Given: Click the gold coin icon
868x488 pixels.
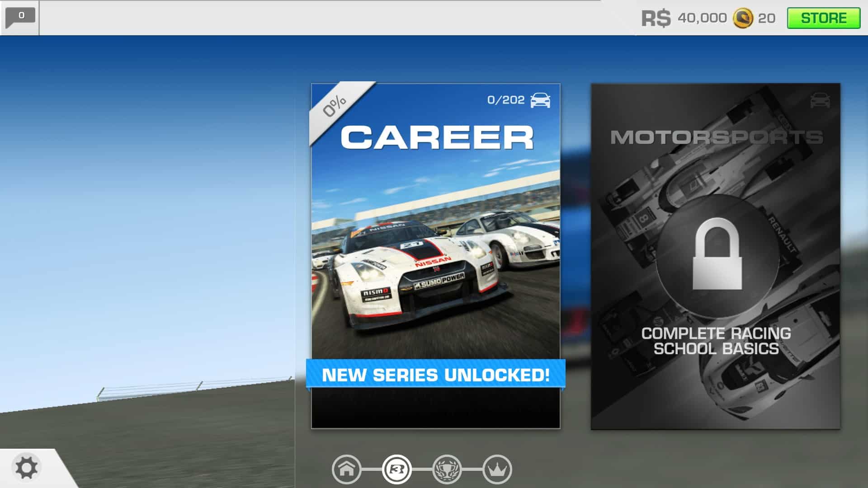Looking at the screenshot, I should (742, 18).
